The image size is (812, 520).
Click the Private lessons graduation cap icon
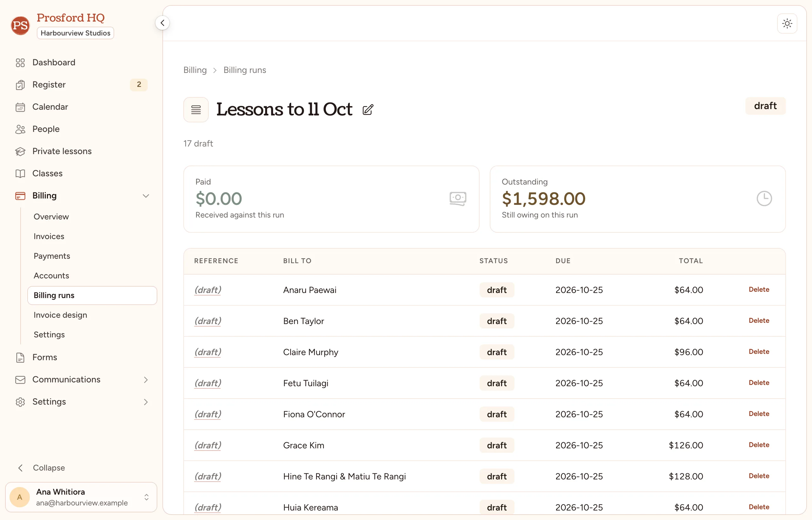click(x=20, y=151)
